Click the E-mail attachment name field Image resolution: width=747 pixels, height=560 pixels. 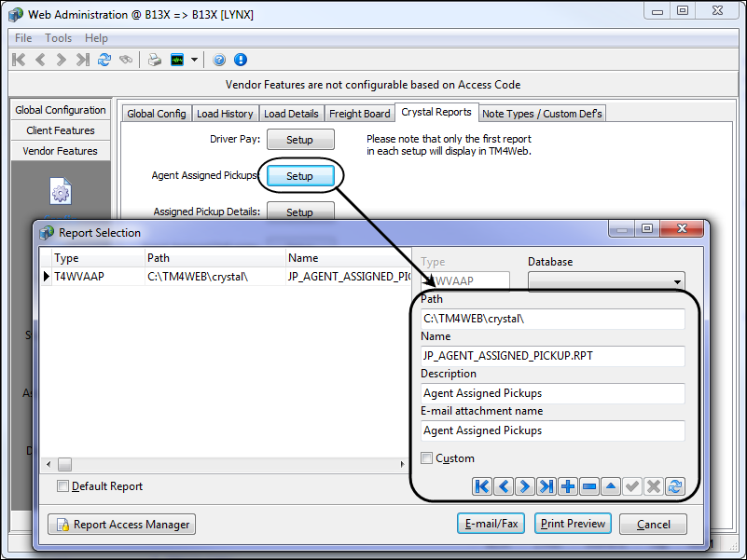[x=553, y=430]
